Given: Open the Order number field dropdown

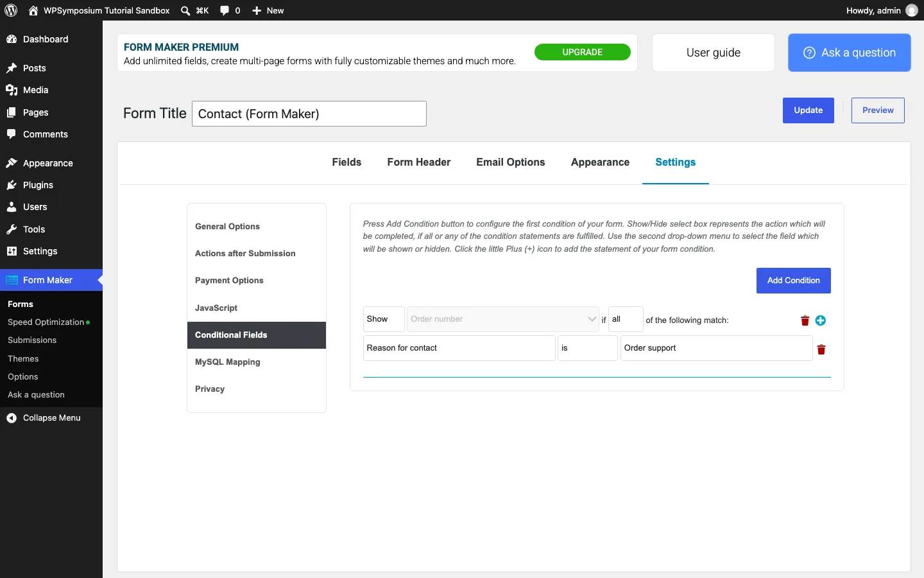Looking at the screenshot, I should point(503,319).
